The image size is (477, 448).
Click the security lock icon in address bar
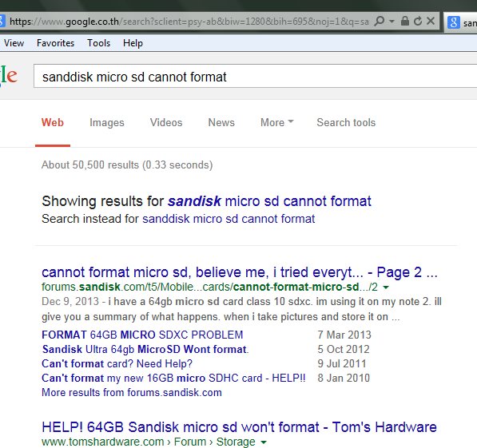pyautogui.click(x=404, y=21)
